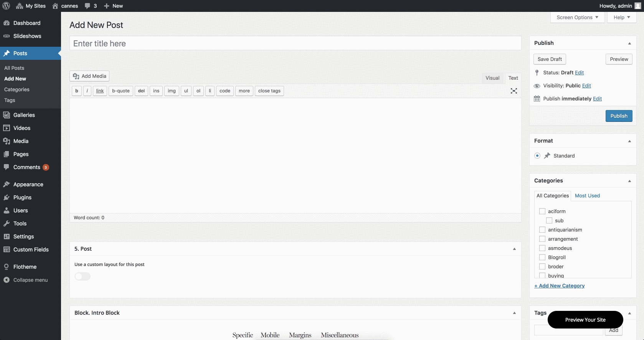Open the Help dropdown
The width and height of the screenshot is (644, 340).
622,17
